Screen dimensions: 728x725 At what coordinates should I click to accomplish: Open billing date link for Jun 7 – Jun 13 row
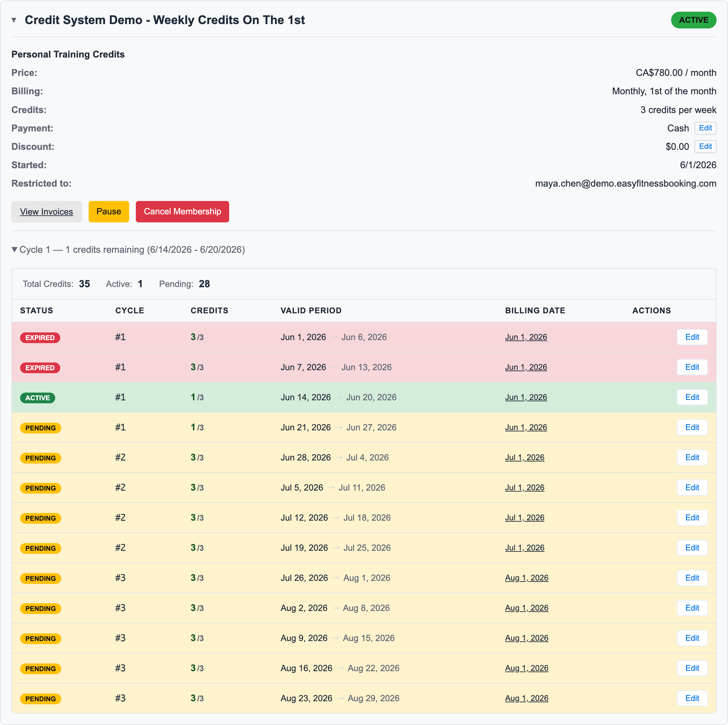tap(526, 367)
